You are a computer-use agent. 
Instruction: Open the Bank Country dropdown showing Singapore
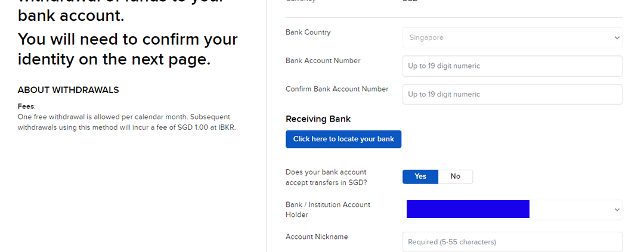pyautogui.click(x=512, y=38)
